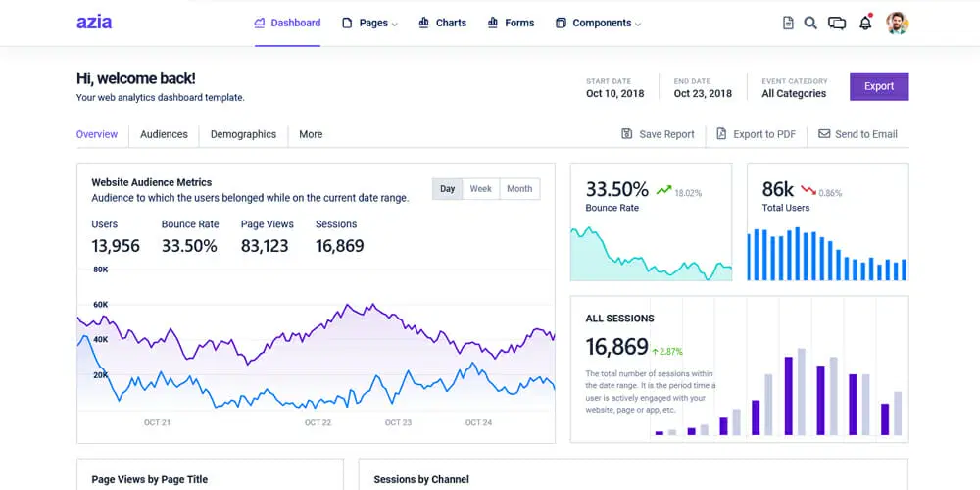Click the Website Audience Metrics heading
This screenshot has width=980, height=490.
(x=151, y=182)
